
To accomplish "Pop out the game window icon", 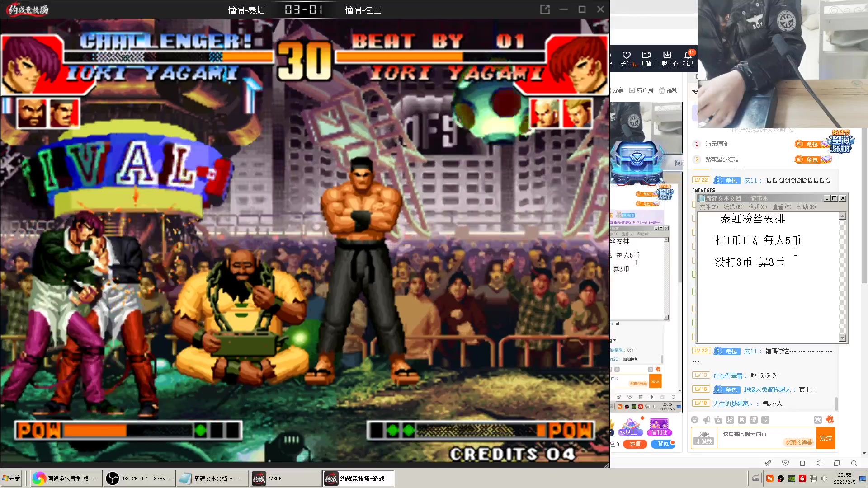I will click(545, 9).
